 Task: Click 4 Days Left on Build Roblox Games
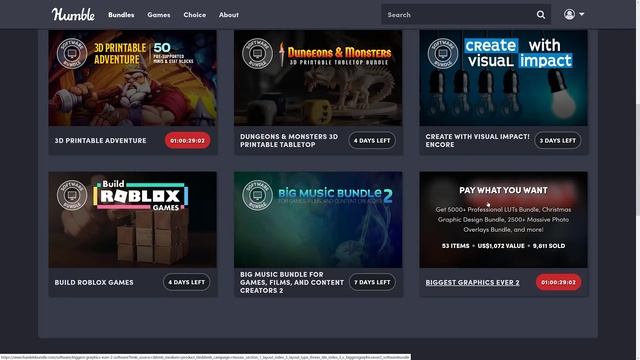[x=187, y=282]
